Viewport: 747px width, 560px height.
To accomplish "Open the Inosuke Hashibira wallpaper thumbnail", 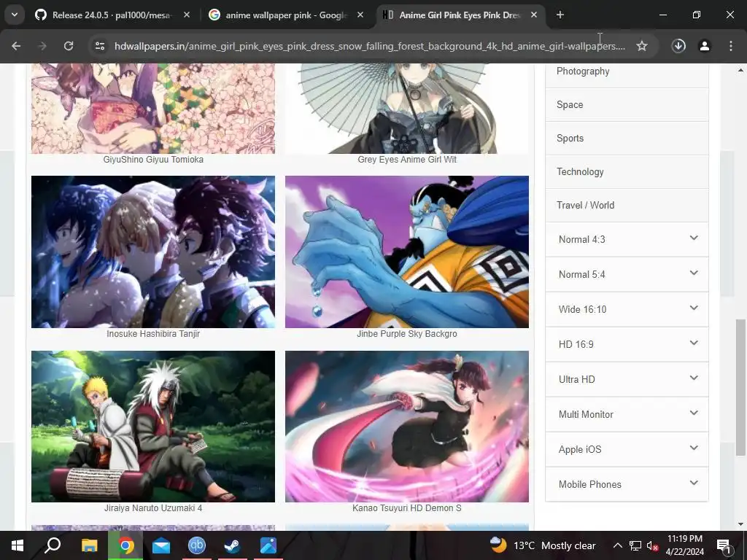I will [x=153, y=252].
